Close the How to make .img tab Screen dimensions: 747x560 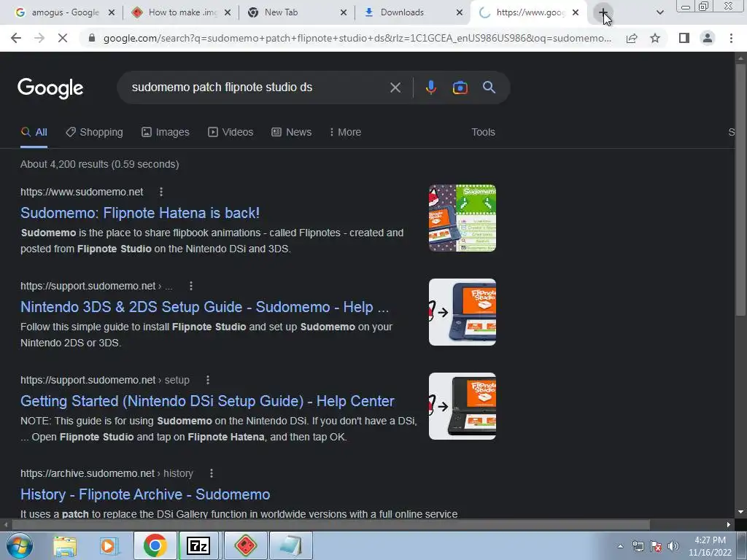point(228,12)
